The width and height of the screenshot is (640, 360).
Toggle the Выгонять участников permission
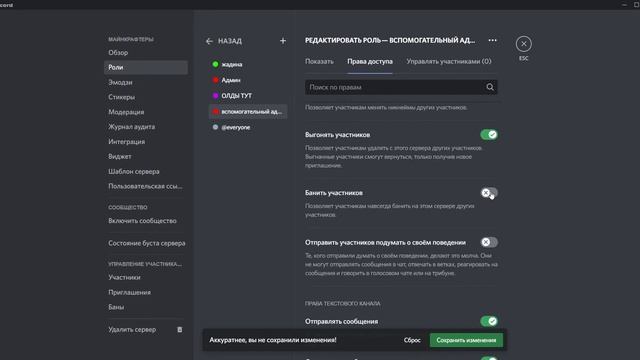tap(489, 135)
